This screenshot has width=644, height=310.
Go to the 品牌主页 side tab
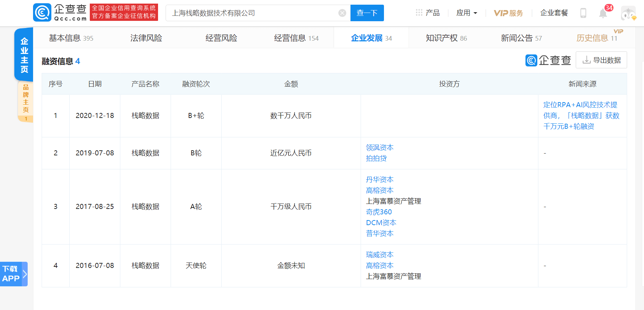[x=26, y=101]
